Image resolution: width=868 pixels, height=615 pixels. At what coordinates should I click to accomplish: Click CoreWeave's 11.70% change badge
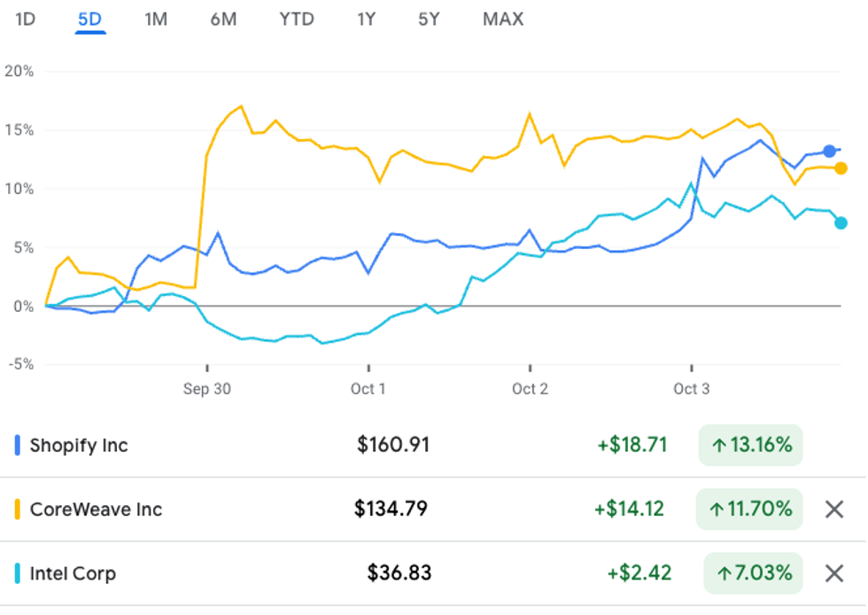tap(748, 510)
